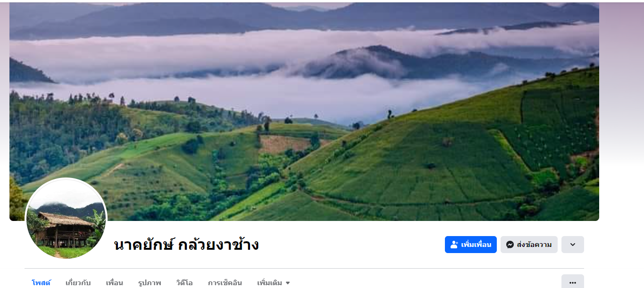Expand the chevron menu beside ส่งข้อความ
Image resolution: width=644 pixels, height=288 pixels.
[573, 245]
